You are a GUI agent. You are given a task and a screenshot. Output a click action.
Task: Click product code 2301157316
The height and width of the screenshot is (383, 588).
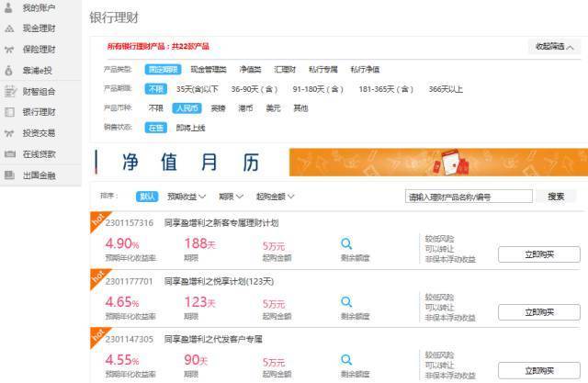[x=130, y=223]
